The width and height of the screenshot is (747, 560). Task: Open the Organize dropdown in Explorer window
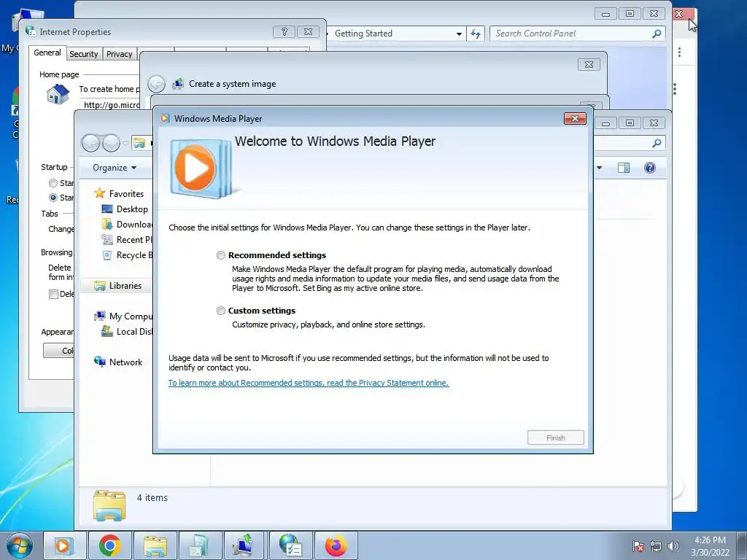pos(115,168)
